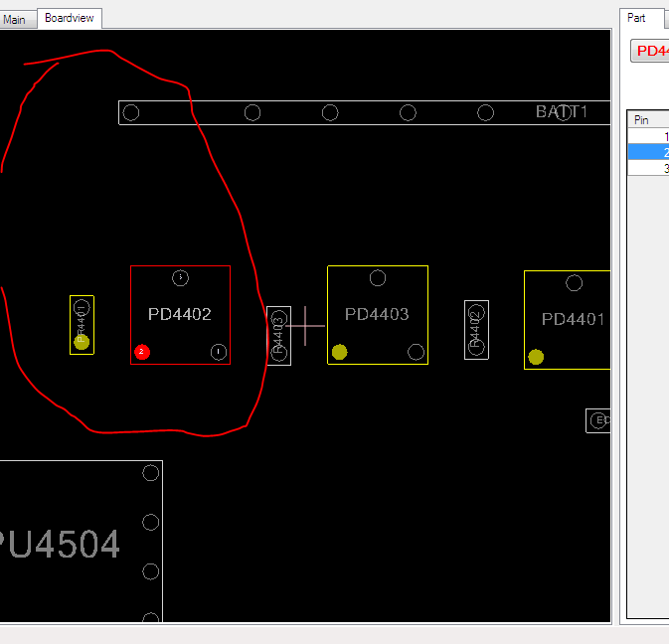This screenshot has width=669, height=644.
Task: Select the fifth pin of BATT1 connector
Action: (x=485, y=113)
